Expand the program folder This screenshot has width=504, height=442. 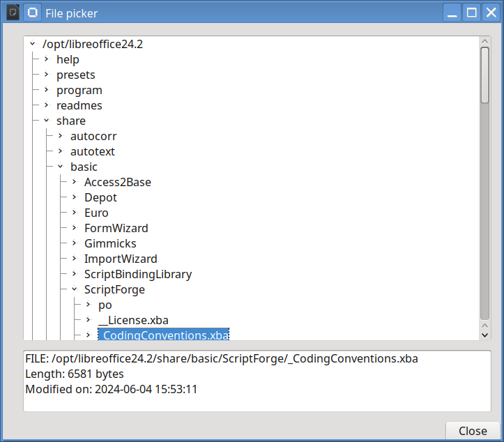click(47, 90)
